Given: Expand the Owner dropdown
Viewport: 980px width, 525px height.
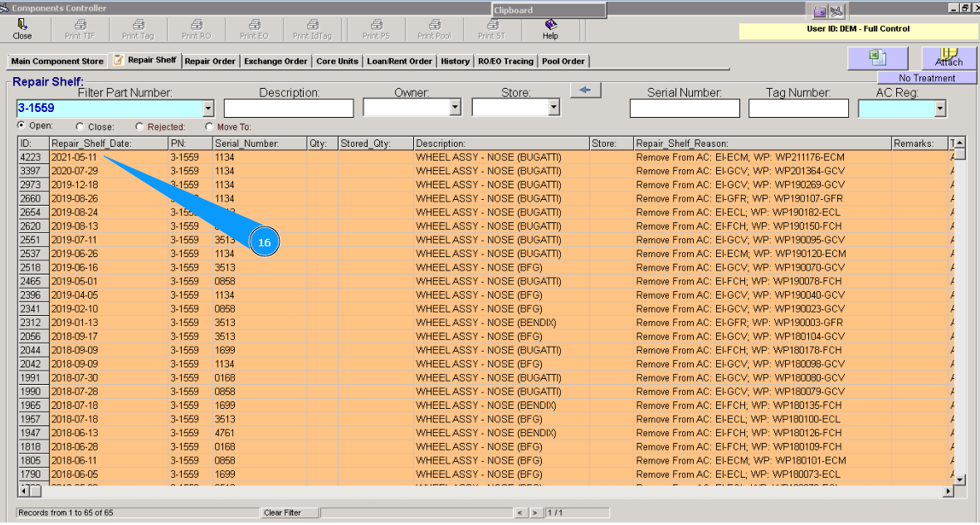Looking at the screenshot, I should pos(455,108).
